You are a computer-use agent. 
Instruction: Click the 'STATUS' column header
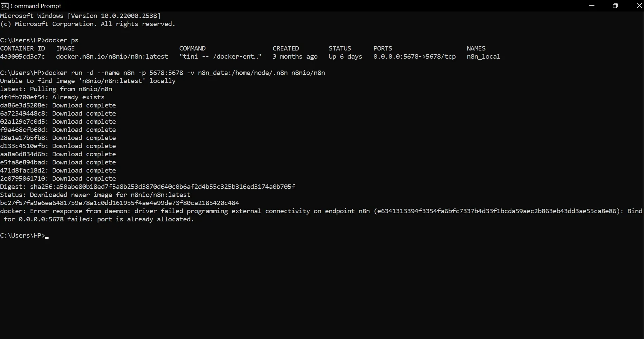coord(340,48)
